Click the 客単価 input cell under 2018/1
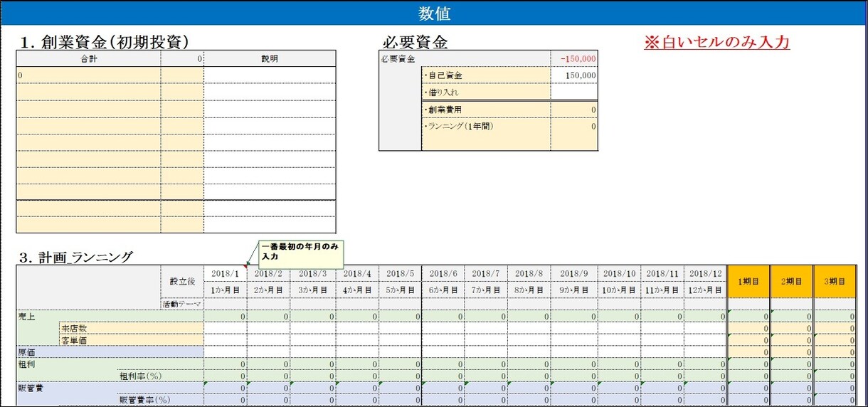 tap(225, 340)
